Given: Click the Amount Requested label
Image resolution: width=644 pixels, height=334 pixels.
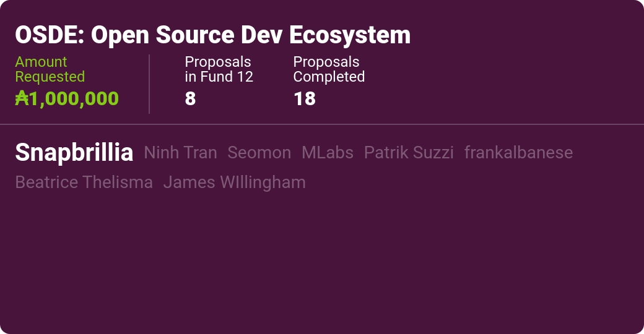Looking at the screenshot, I should 50,69.
